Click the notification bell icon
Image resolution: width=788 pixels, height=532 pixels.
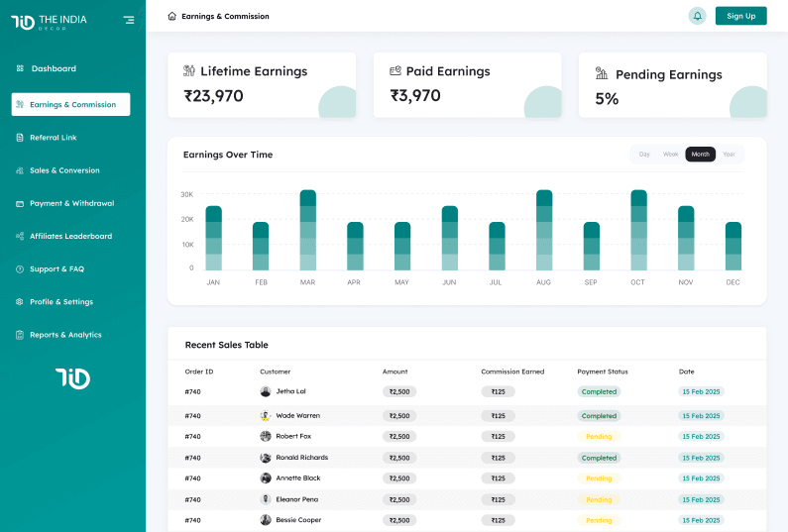pyautogui.click(x=698, y=16)
